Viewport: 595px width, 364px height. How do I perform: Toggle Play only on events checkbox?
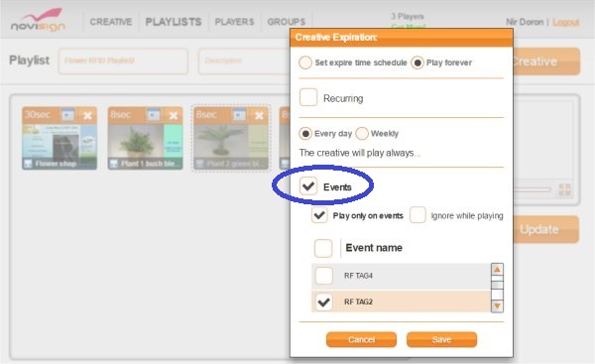(x=319, y=215)
